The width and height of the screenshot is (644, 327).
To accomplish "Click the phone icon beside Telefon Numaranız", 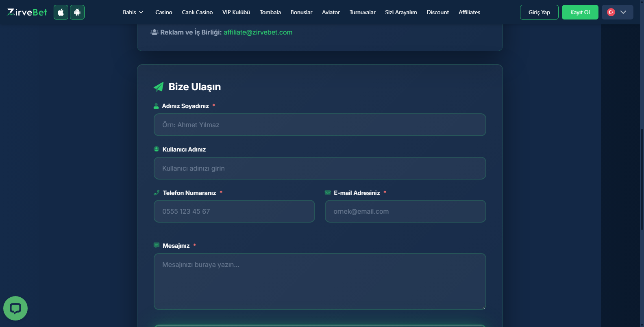I will pos(157,193).
